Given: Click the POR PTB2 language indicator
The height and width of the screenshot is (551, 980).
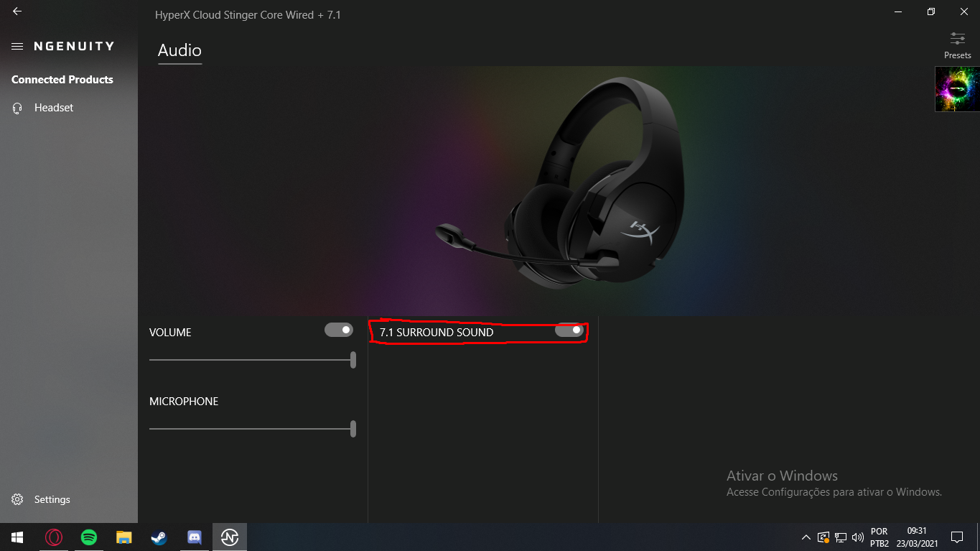Looking at the screenshot, I should point(879,537).
